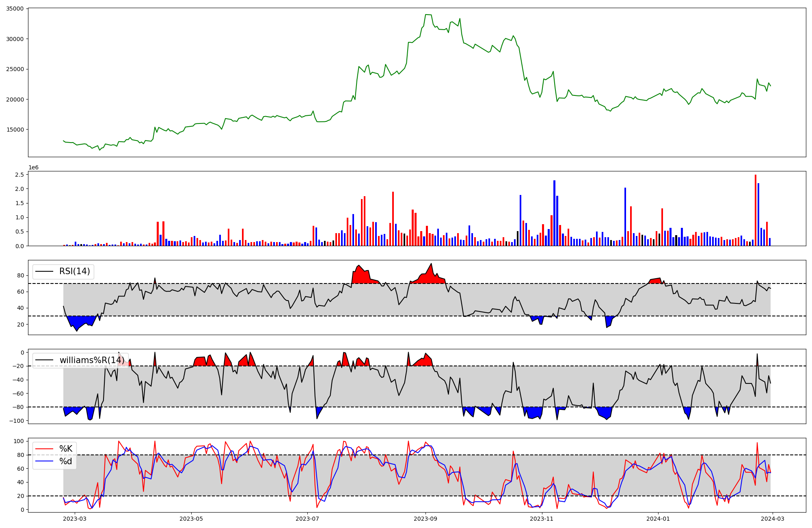Image resolution: width=812 pixels, height=528 pixels.
Task: Click the 15000 price axis tick label
Action: click(x=15, y=130)
